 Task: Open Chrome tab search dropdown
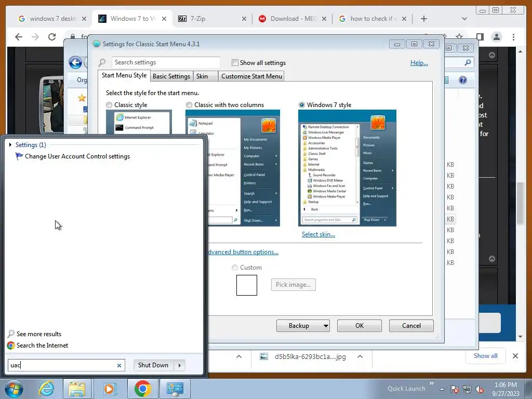(464, 19)
